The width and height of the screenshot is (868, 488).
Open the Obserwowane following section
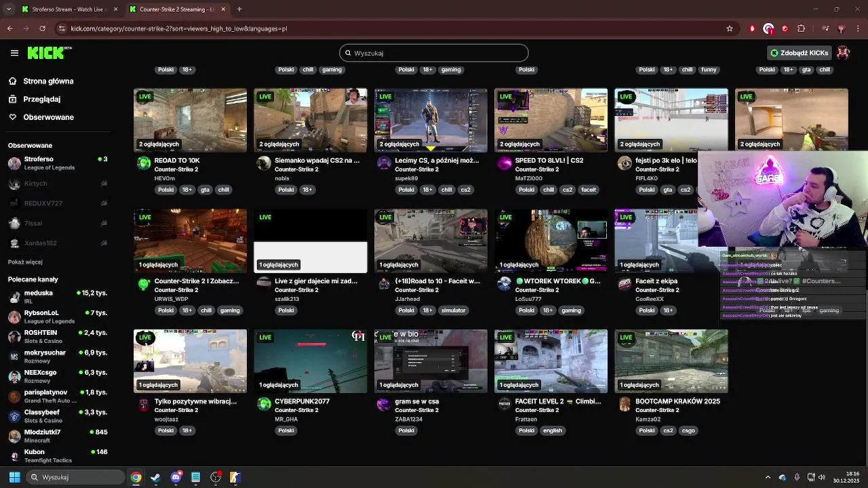(x=48, y=117)
